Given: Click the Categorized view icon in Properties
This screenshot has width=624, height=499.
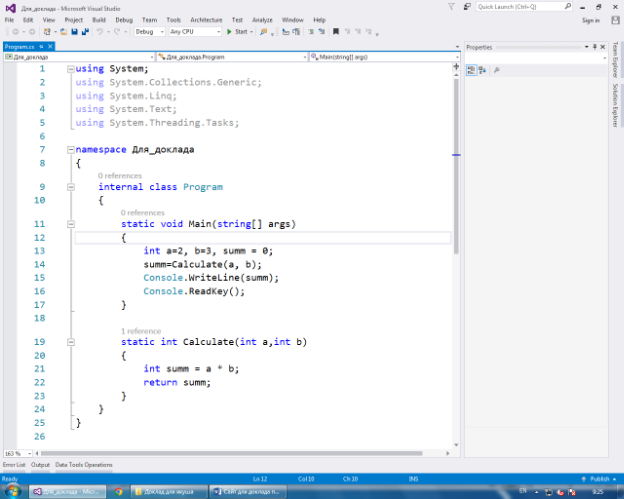Looking at the screenshot, I should coord(471,70).
